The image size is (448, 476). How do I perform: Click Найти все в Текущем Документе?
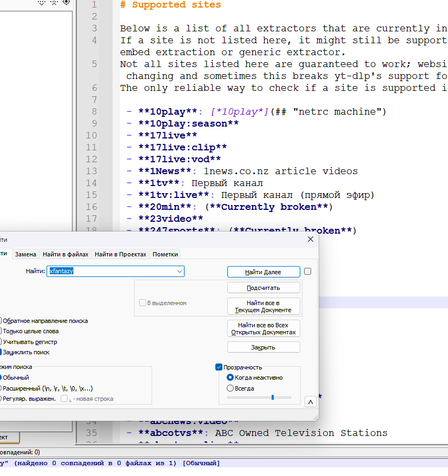[x=263, y=306]
